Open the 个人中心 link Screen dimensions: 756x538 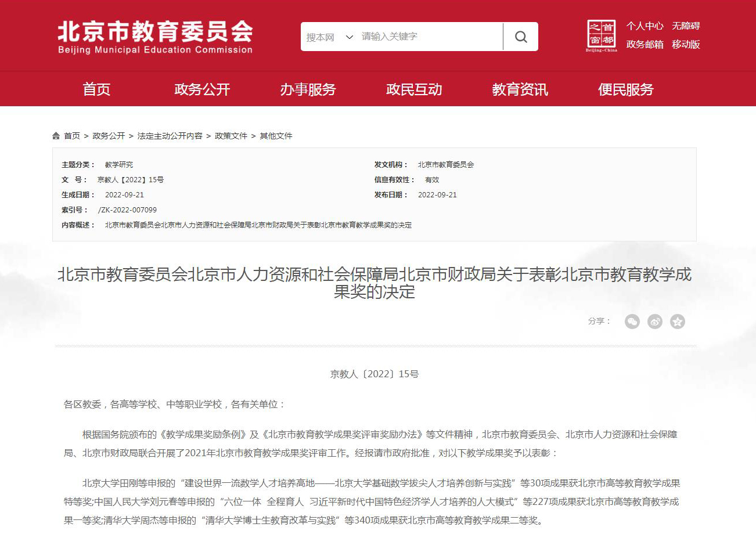click(645, 26)
